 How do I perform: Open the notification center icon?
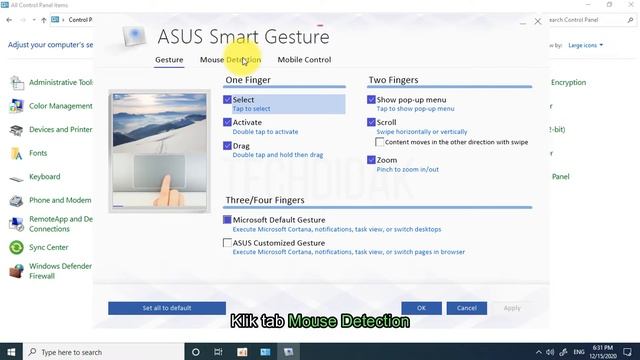tap(627, 352)
